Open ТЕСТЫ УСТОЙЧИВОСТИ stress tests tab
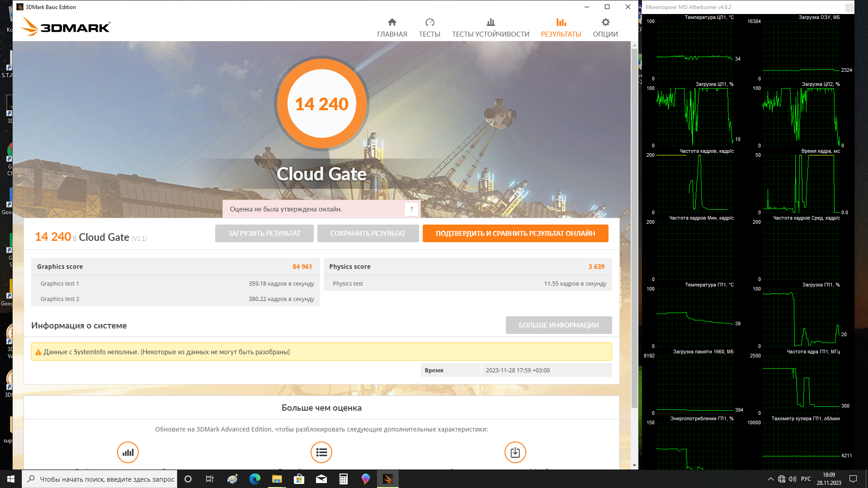 click(x=490, y=28)
